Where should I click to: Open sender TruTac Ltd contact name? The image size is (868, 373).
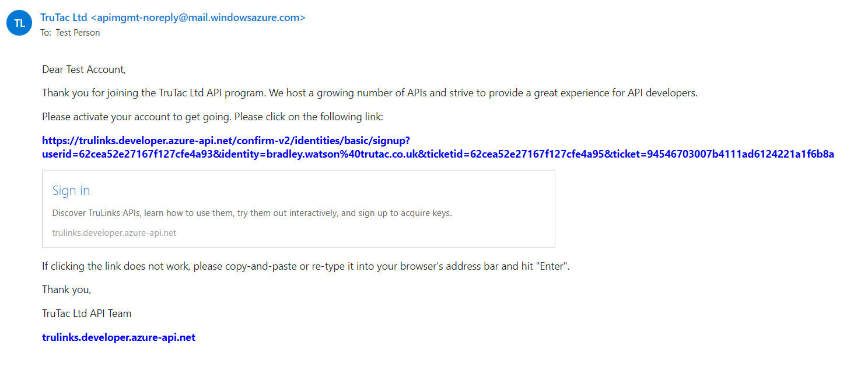tap(64, 18)
